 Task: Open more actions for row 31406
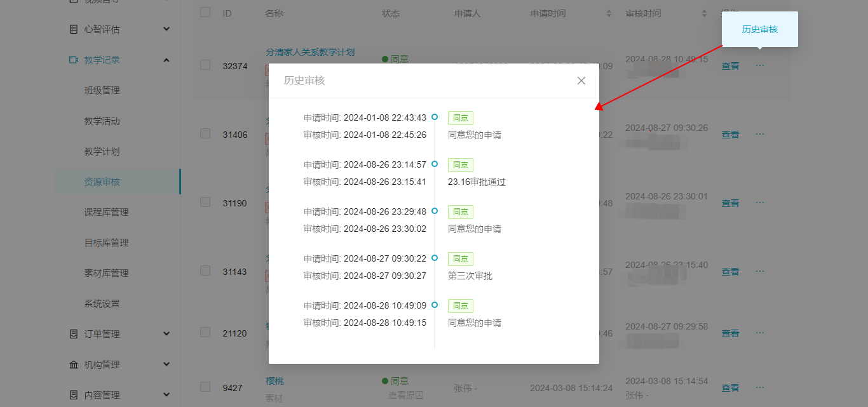(x=760, y=134)
